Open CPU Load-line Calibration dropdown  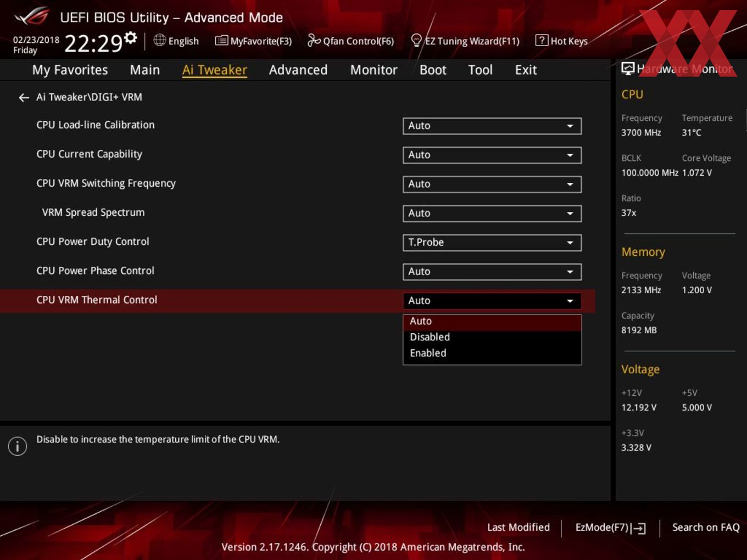492,126
